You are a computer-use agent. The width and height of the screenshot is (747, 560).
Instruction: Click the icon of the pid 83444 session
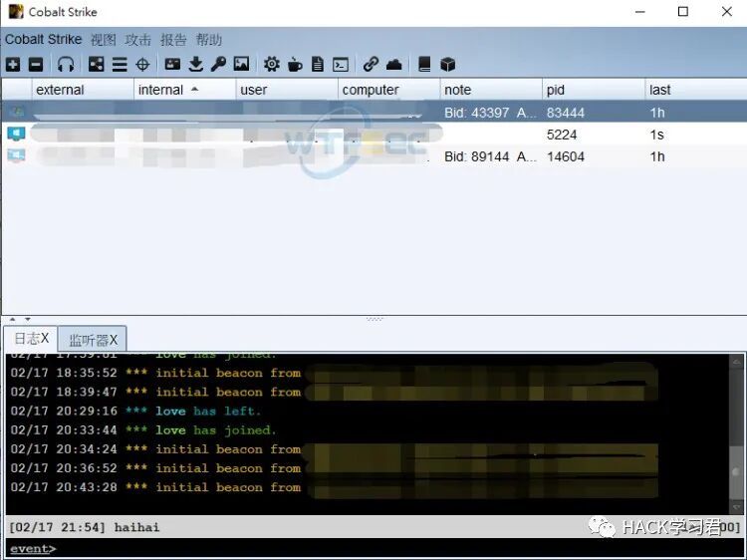pos(16,112)
